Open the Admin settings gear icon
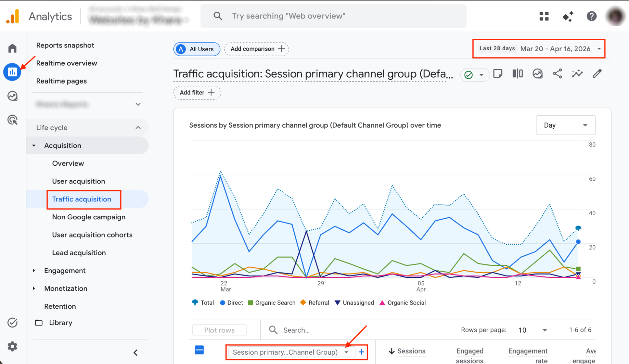 point(12,346)
